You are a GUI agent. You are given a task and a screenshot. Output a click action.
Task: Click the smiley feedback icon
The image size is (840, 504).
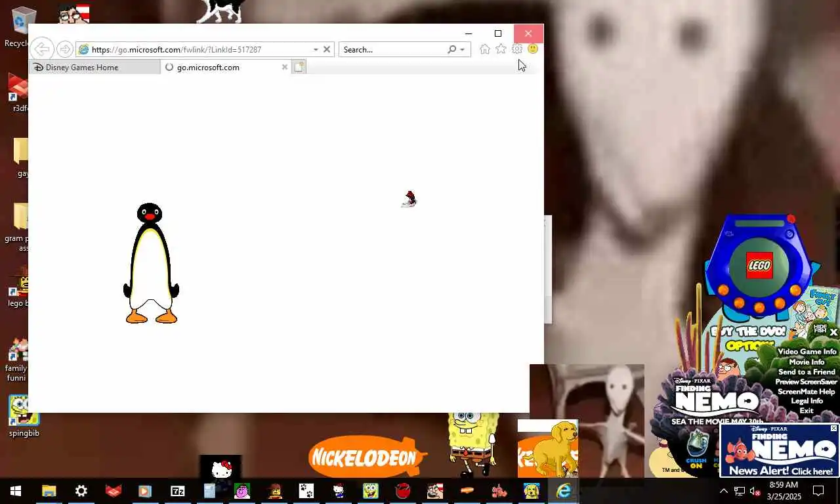(x=533, y=49)
